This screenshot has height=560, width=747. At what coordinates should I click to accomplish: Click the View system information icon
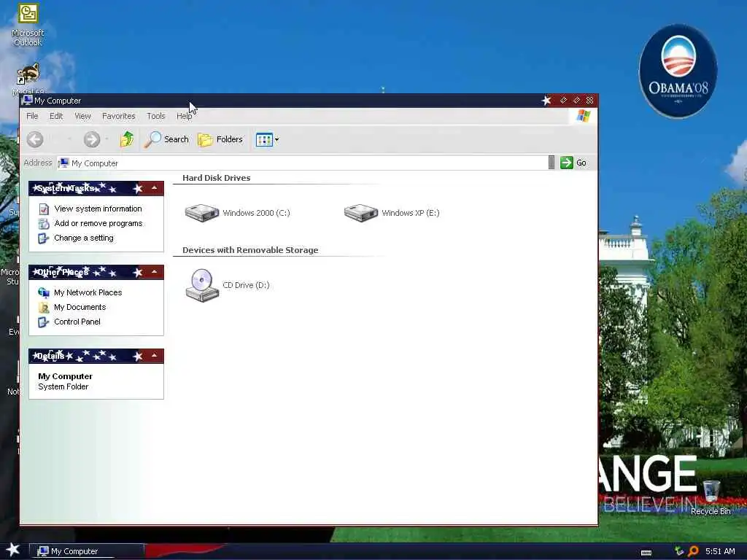tap(44, 209)
